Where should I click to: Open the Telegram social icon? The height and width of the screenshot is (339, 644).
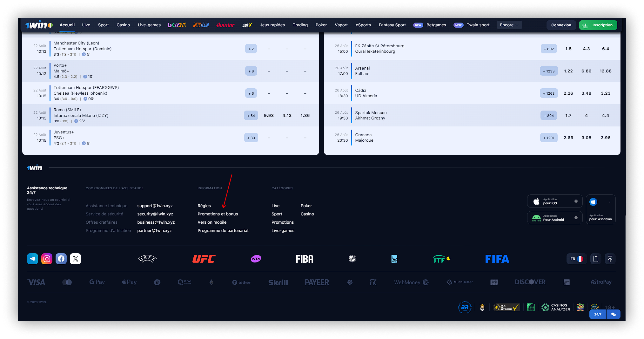click(32, 259)
